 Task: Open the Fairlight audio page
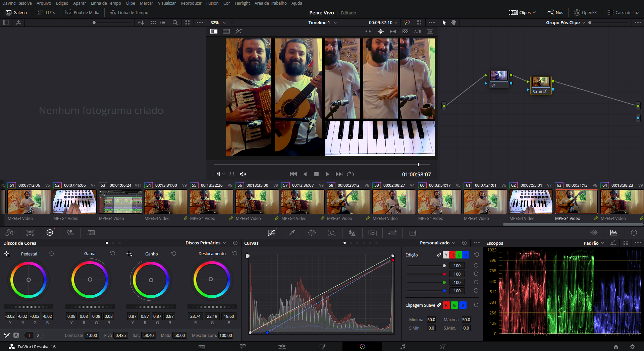pos(402,346)
